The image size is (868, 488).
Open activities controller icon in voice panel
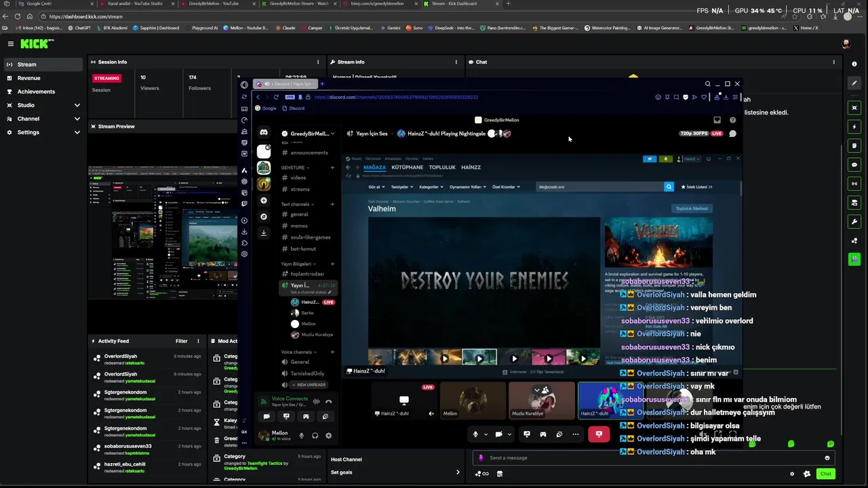pyautogui.click(x=306, y=416)
